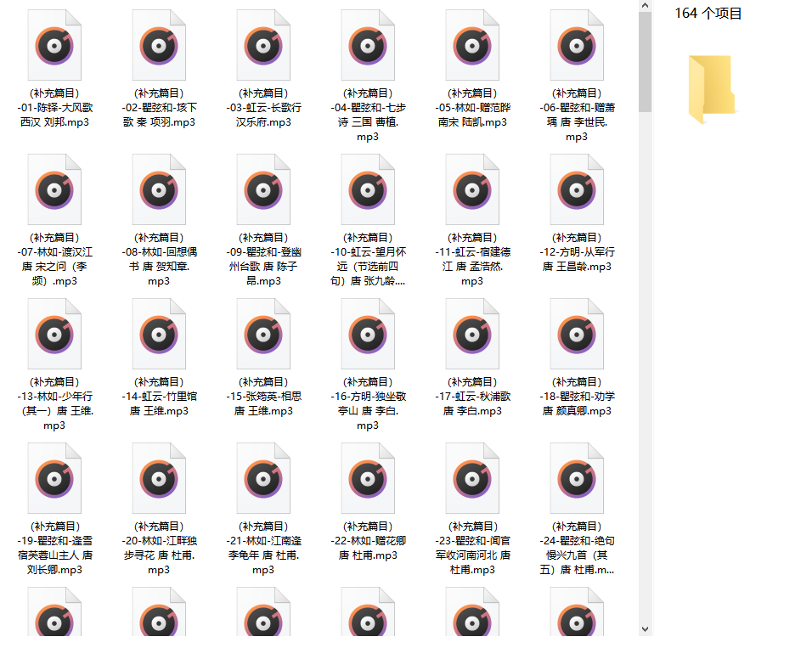Select the 12-方明-从军行 mp3 file icon
The height and width of the screenshot is (648, 812).
click(577, 189)
